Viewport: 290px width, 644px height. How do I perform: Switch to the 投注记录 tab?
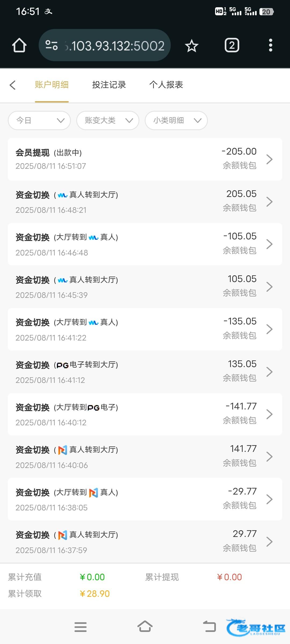[109, 85]
